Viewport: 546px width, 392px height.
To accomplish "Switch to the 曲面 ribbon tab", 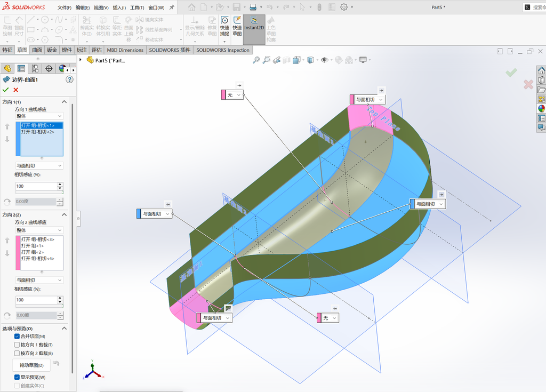I will [x=37, y=50].
